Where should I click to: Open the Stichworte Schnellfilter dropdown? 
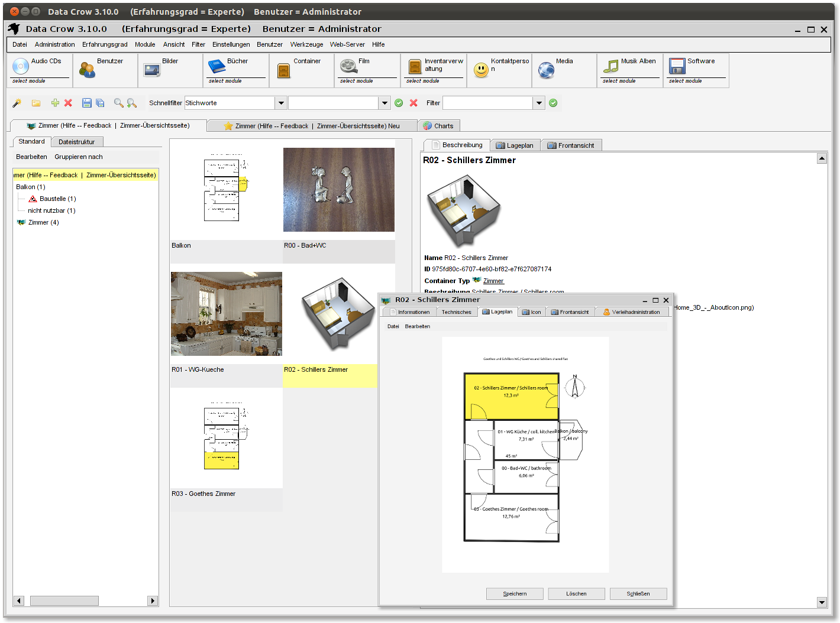tap(280, 103)
